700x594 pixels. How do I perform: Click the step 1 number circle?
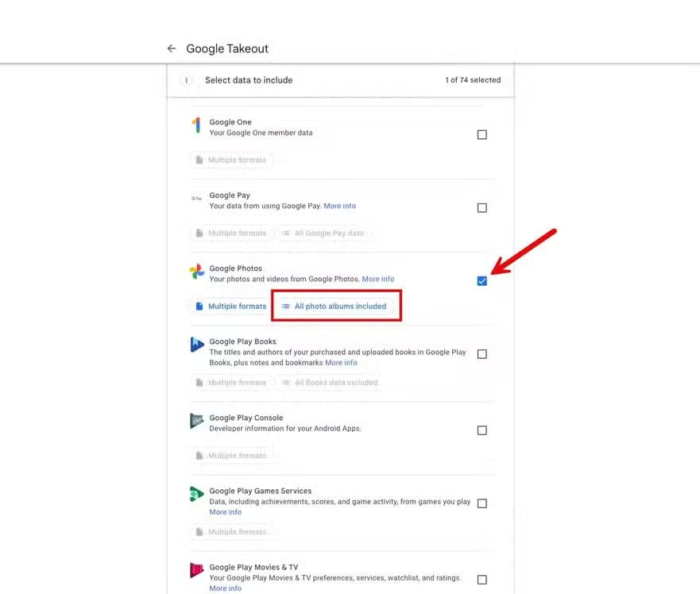[186, 81]
